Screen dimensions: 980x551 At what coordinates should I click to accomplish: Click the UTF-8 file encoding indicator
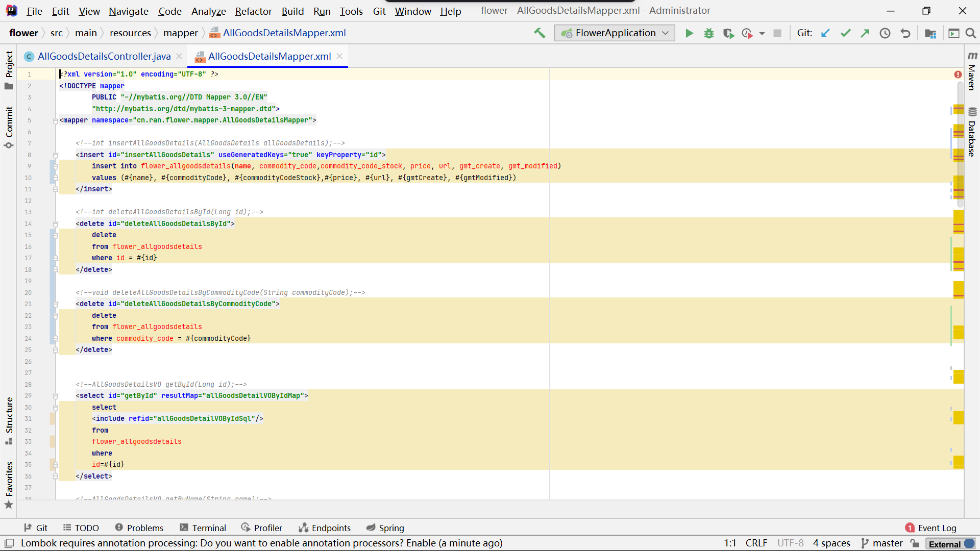point(790,543)
